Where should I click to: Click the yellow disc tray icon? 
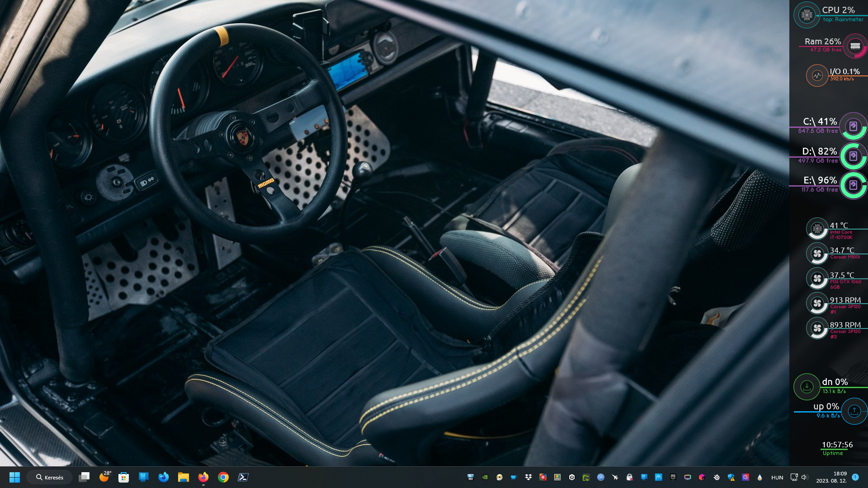[x=499, y=477]
